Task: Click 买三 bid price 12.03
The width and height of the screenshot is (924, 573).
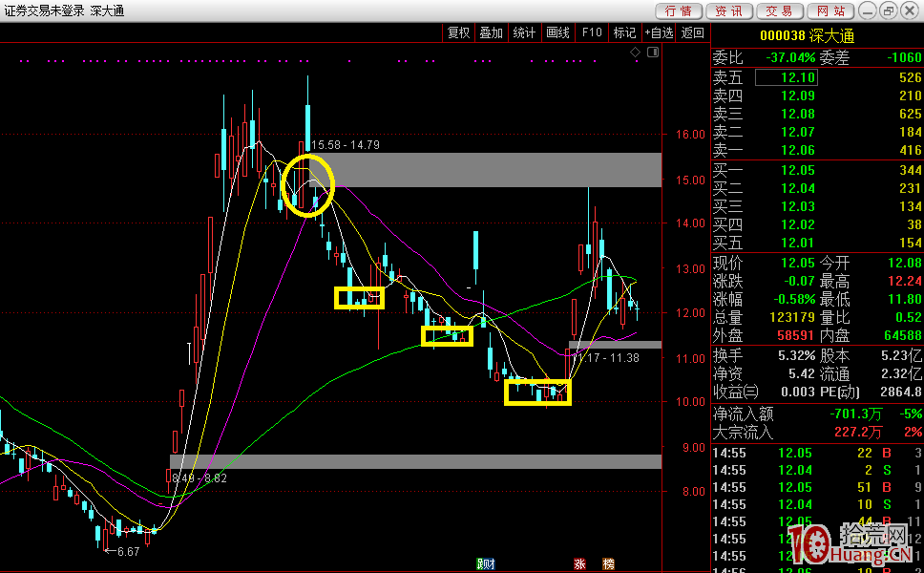Action: (798, 207)
